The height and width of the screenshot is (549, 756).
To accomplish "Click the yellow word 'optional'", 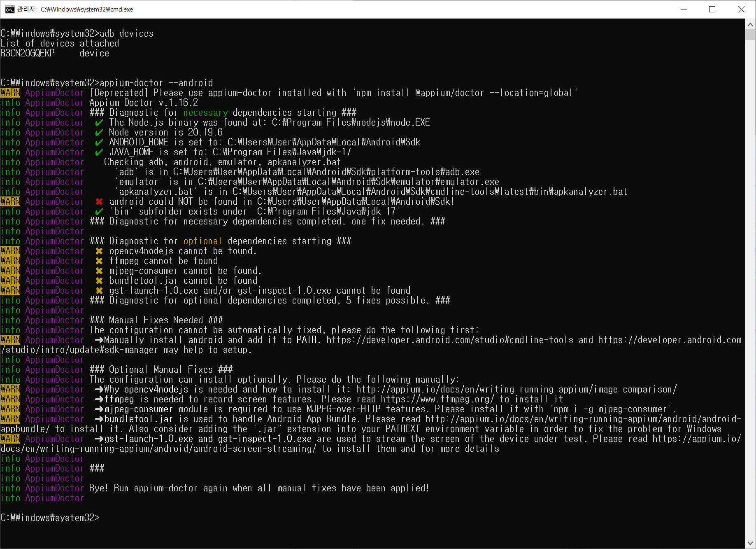I will [202, 241].
